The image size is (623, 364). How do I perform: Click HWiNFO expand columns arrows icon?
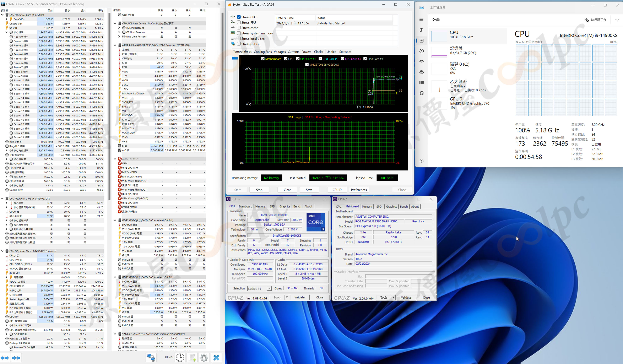(x=5, y=358)
